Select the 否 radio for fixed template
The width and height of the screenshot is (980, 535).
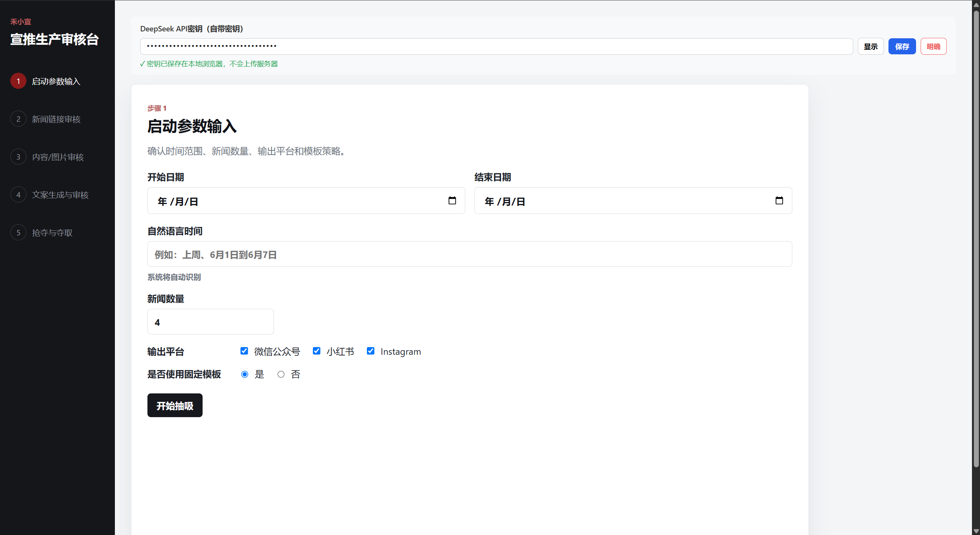(281, 374)
